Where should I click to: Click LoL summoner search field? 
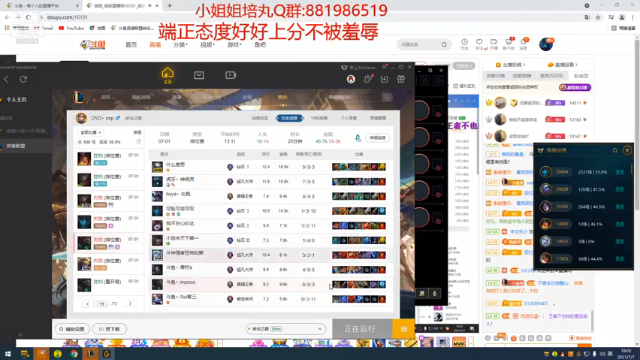[354, 97]
